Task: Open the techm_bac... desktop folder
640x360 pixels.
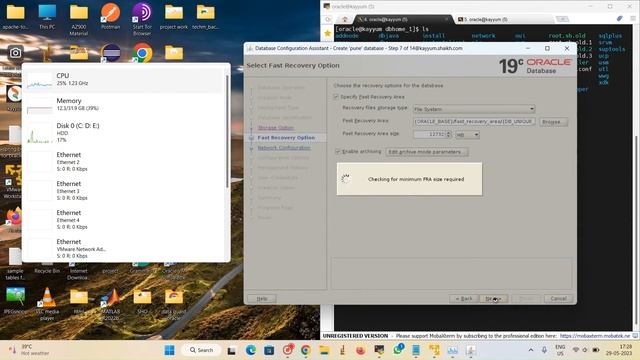Action: [205, 16]
